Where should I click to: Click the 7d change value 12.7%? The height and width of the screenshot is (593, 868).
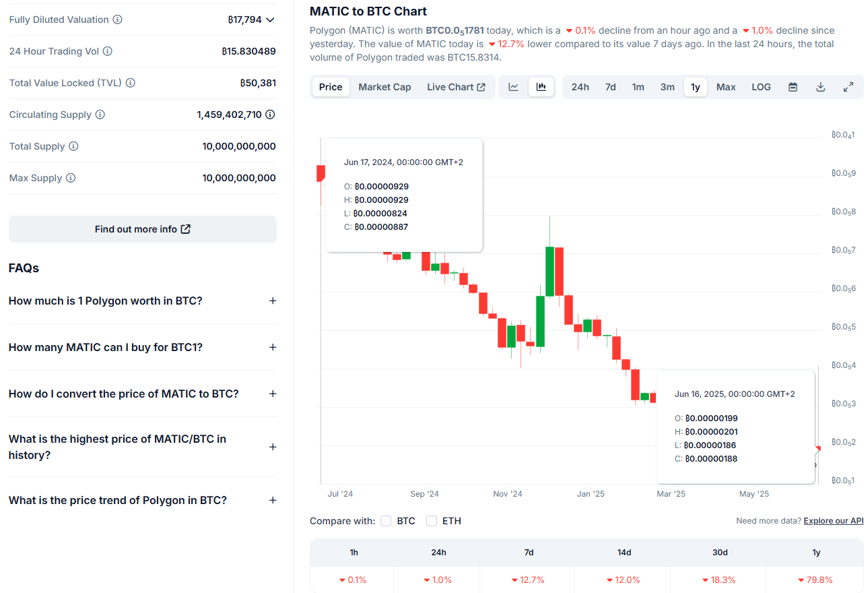pyautogui.click(x=528, y=580)
